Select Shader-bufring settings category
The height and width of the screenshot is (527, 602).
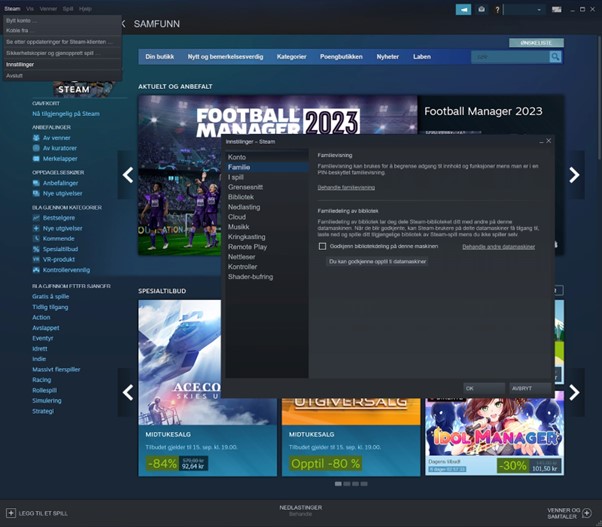tap(266, 277)
